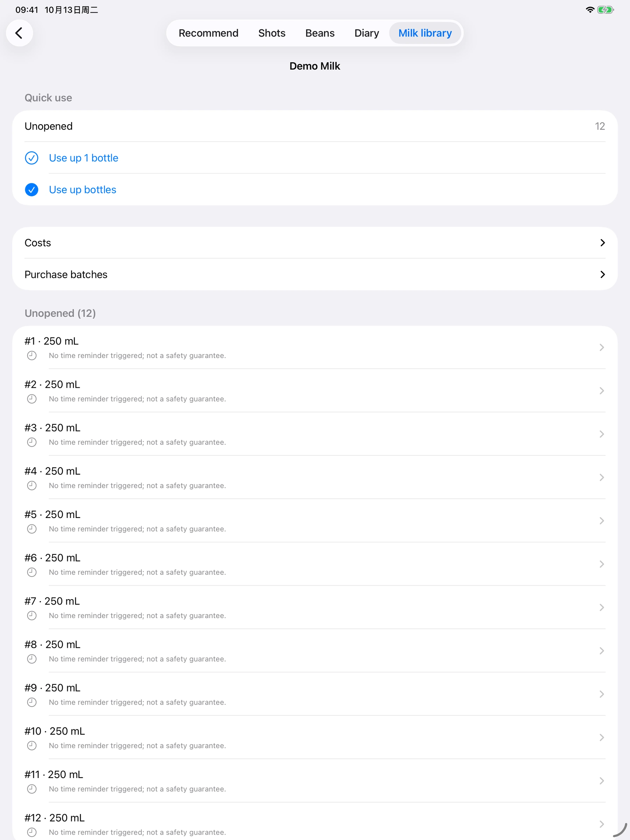
Task: Click the clock icon on bottle #1
Action: click(x=32, y=356)
